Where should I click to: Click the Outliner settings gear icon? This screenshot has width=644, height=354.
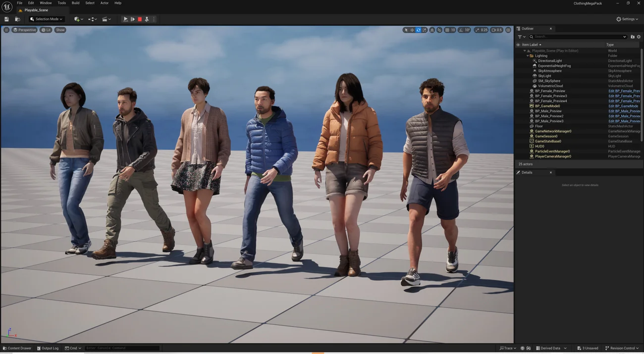(639, 37)
